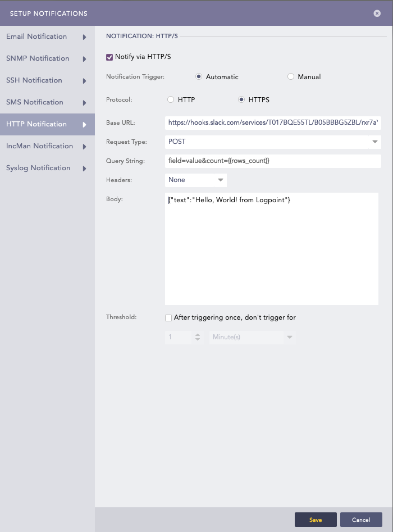393x532 pixels.
Task: Click the arrow icon beside SNMP Notification
Action: point(84,59)
